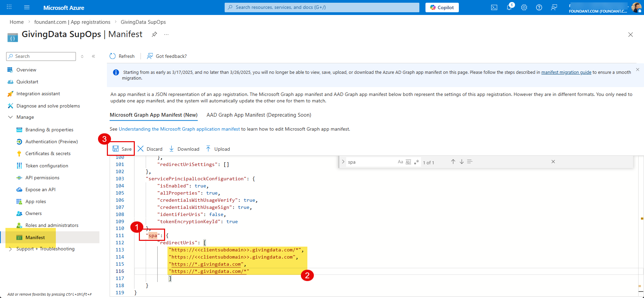This screenshot has height=298, width=644.
Task: Toggle Match Whole Word in find widget
Action: pyautogui.click(x=408, y=162)
